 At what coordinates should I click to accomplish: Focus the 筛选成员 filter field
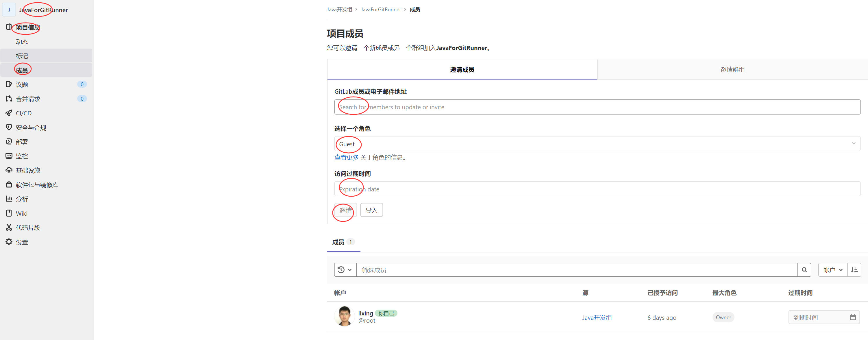pos(577,269)
